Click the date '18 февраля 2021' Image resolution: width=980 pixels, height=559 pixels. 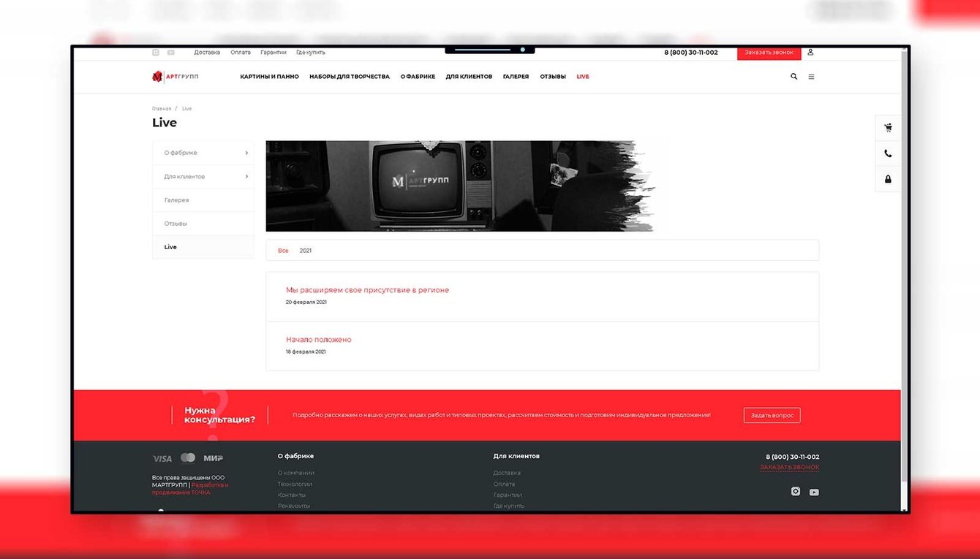click(306, 351)
